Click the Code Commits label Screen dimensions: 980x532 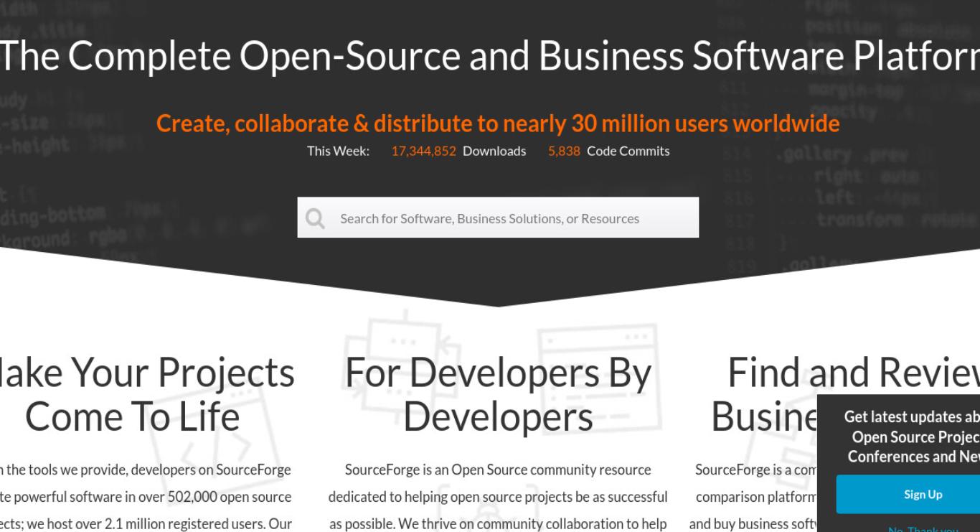click(x=628, y=151)
